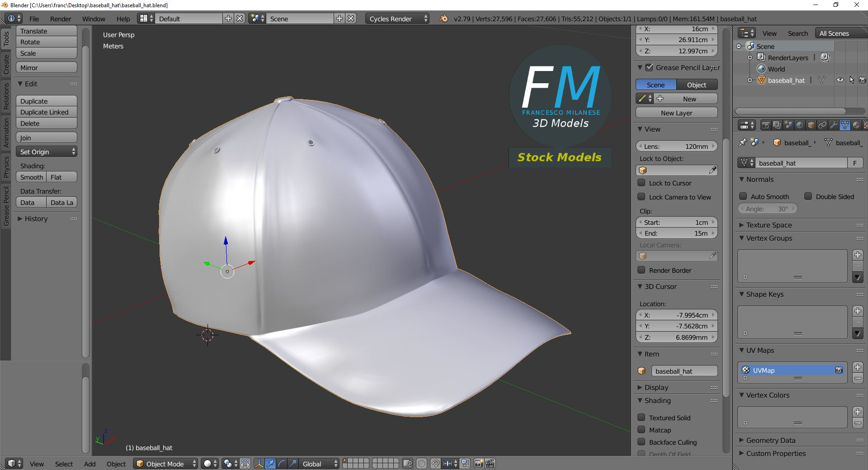Screen dimensions: 868x470
Task: Select the scale manipulator icon
Action: [293, 464]
